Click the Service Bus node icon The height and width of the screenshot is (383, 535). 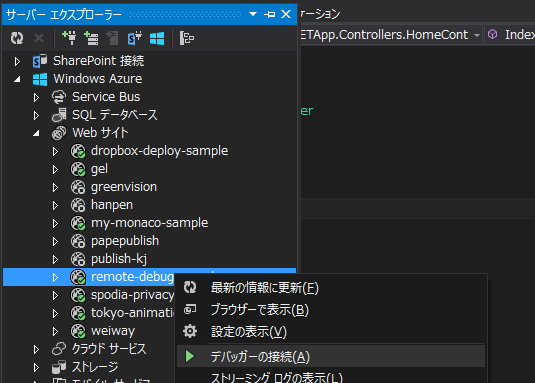pos(59,97)
